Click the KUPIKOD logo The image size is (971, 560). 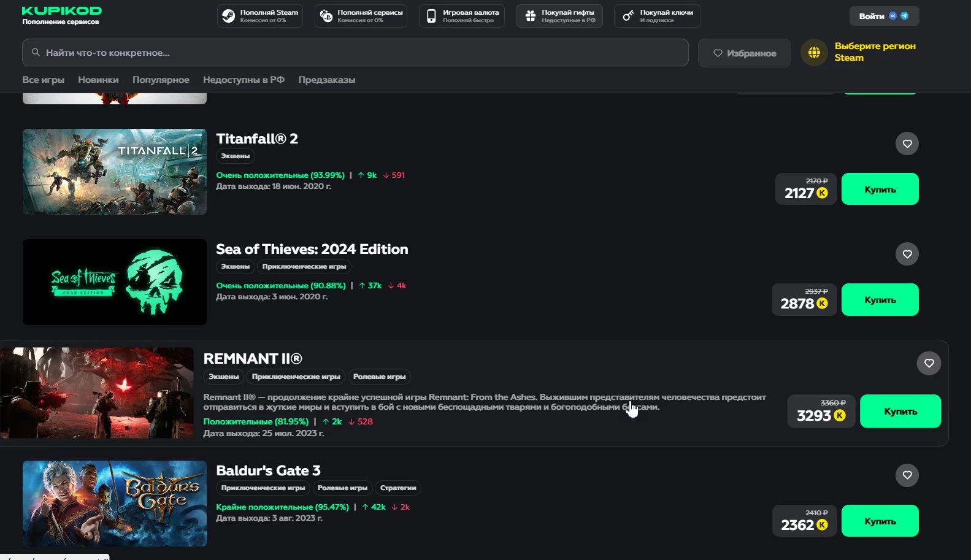(x=61, y=11)
